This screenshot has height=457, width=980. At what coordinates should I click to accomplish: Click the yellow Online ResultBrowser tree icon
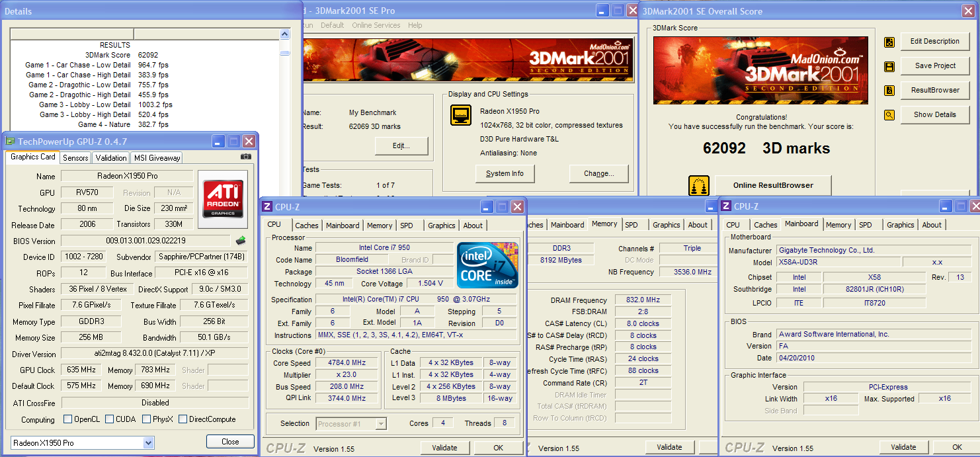click(x=699, y=186)
